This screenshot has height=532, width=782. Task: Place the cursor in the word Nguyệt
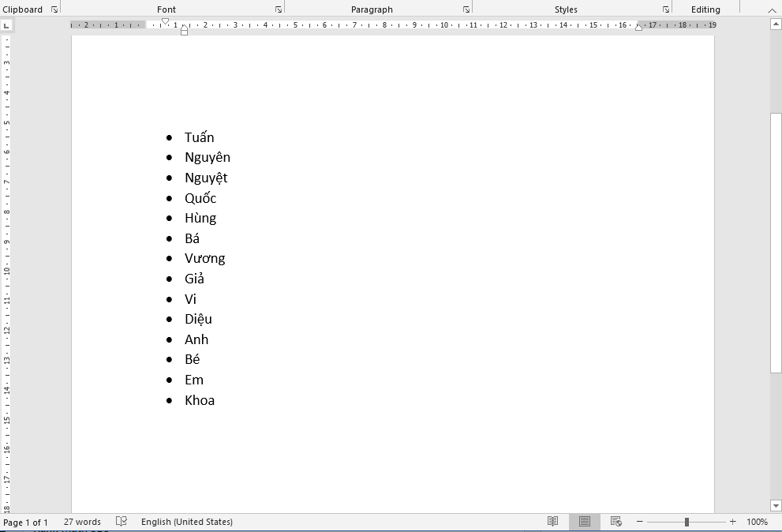[206, 178]
